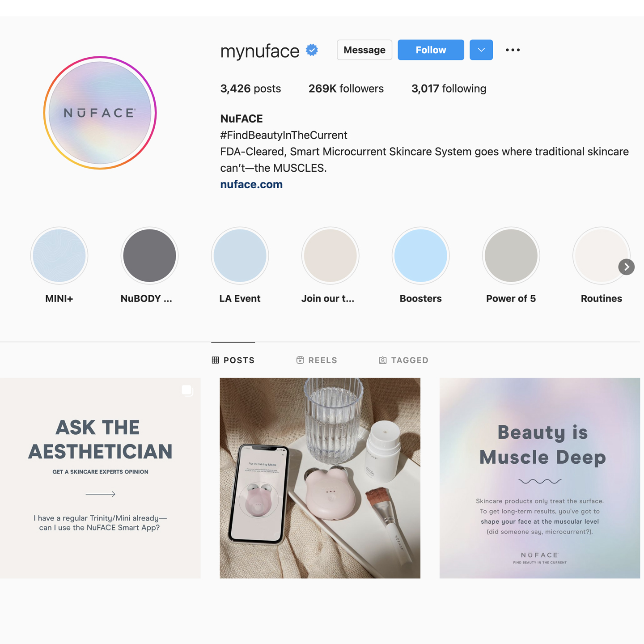644x644 pixels.
Task: View the 269K followers list
Action: point(346,89)
